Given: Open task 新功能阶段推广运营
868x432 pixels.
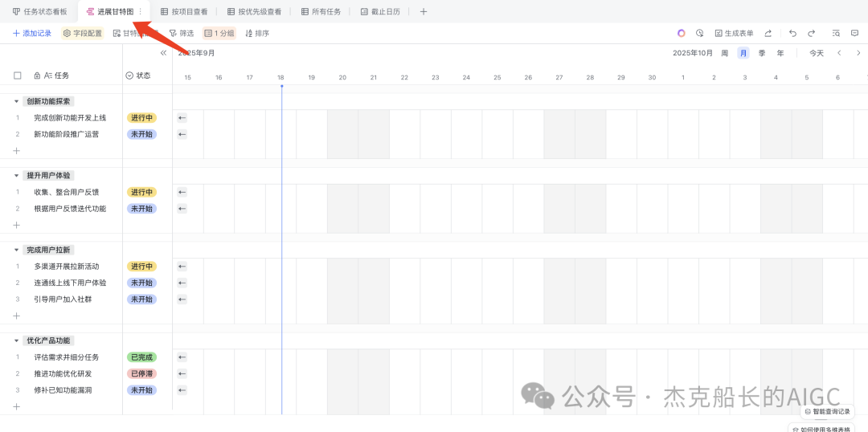Looking at the screenshot, I should coord(67,134).
